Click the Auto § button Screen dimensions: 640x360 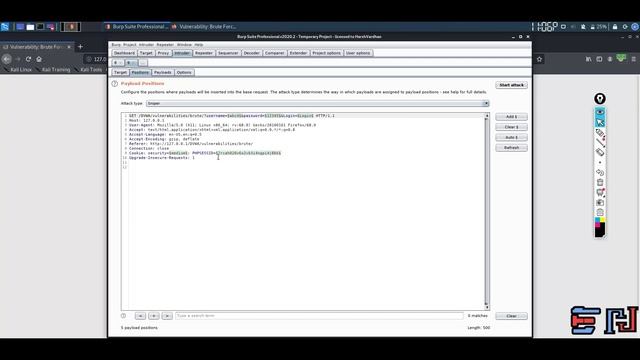coord(511,138)
